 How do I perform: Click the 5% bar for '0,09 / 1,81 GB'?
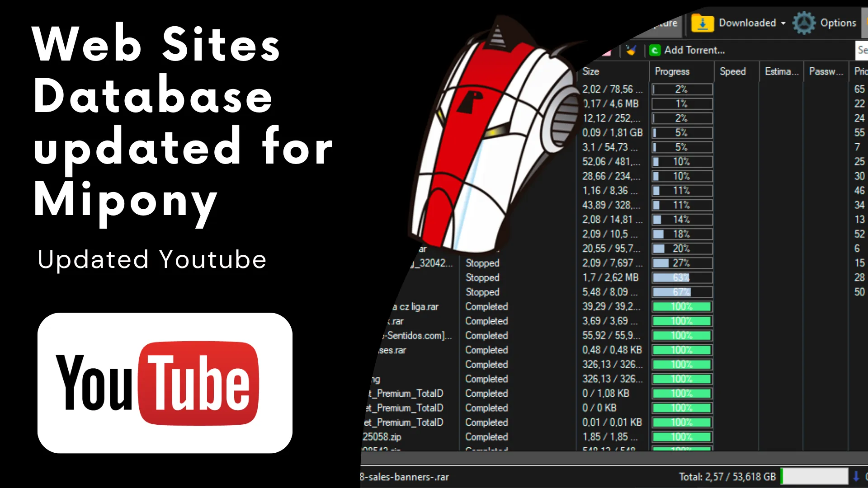(682, 133)
